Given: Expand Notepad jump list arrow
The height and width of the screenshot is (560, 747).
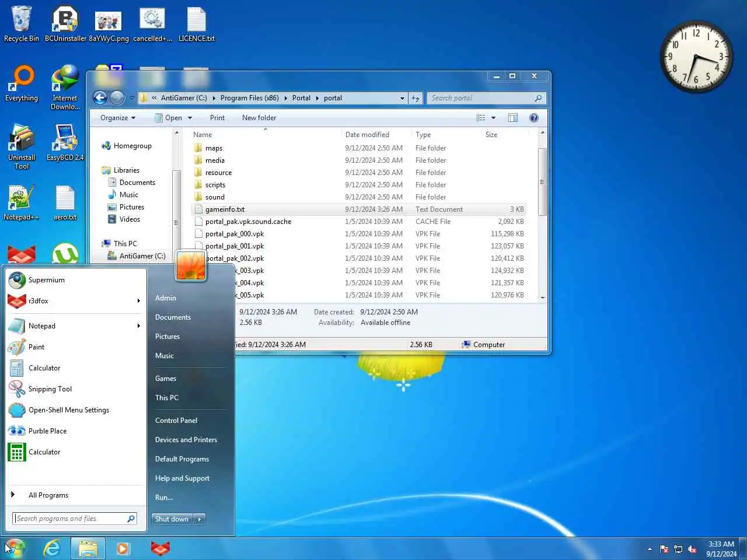Looking at the screenshot, I should [x=139, y=326].
